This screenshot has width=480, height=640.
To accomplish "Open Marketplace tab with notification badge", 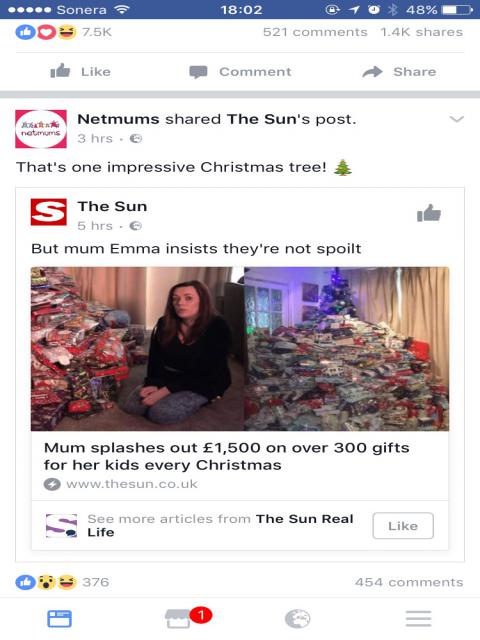I will 179,618.
